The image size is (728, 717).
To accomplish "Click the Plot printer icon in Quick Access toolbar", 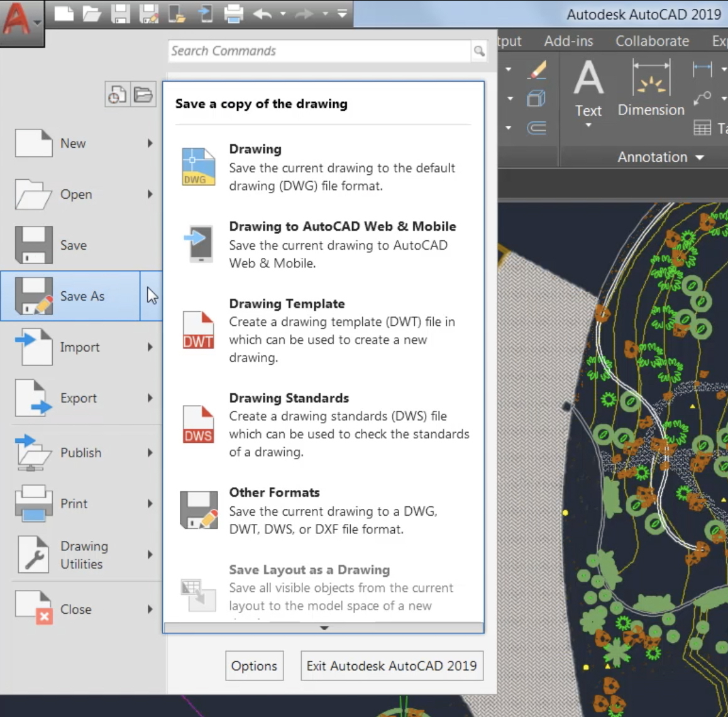I will [x=233, y=13].
